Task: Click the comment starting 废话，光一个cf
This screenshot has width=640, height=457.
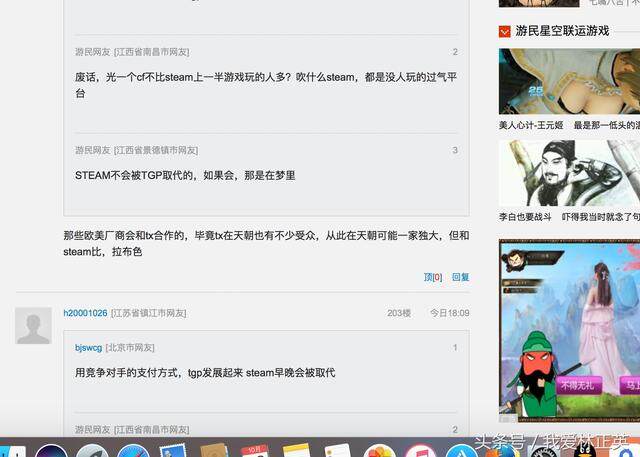Action: (x=266, y=85)
